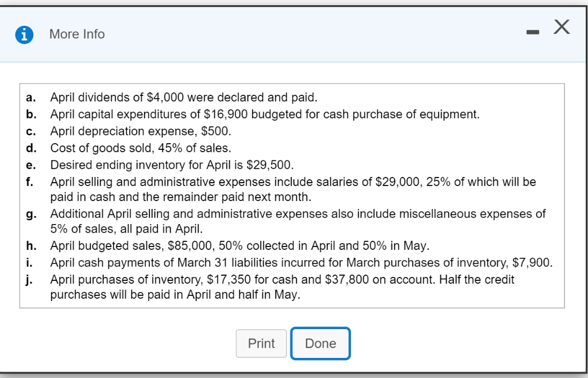Click the Print button
Viewport: 588px width, 378px height.
pyautogui.click(x=261, y=343)
